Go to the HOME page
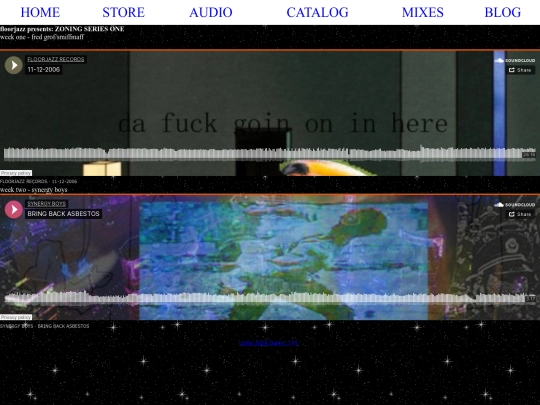Viewport: 540px width, 405px height. coord(40,12)
